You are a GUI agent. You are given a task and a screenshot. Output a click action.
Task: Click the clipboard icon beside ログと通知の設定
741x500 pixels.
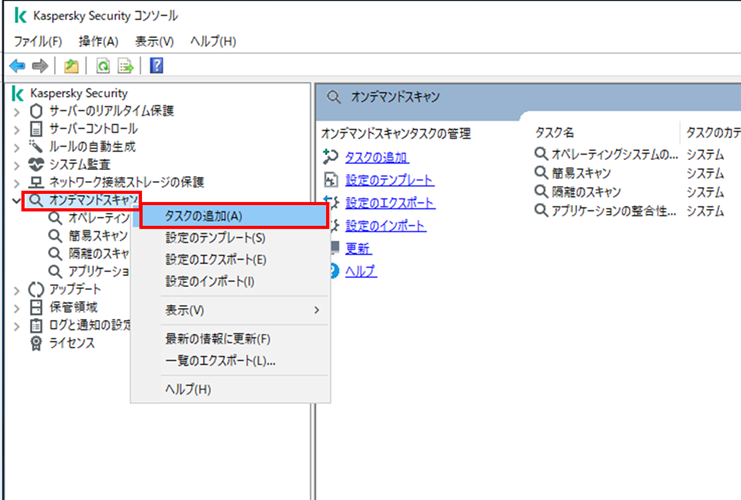point(36,325)
